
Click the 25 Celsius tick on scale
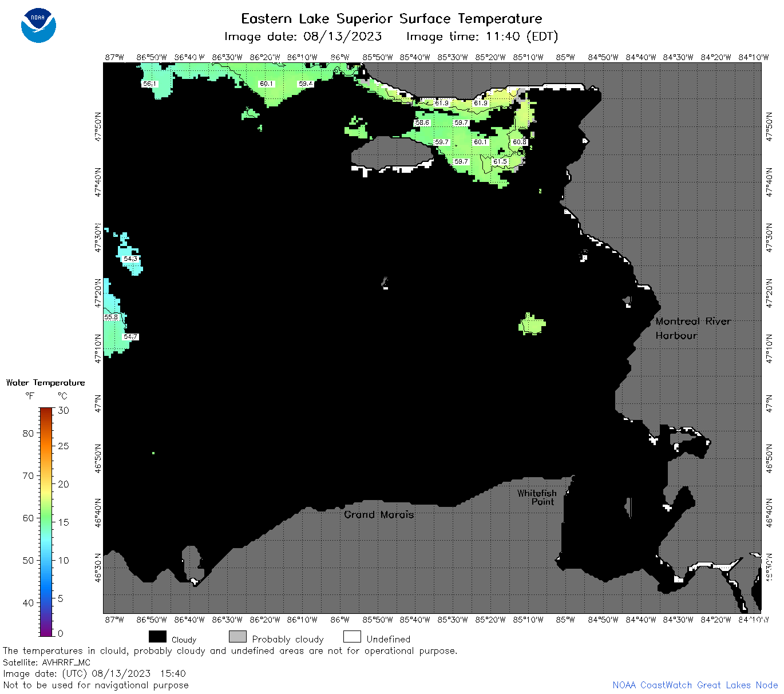[x=64, y=446]
